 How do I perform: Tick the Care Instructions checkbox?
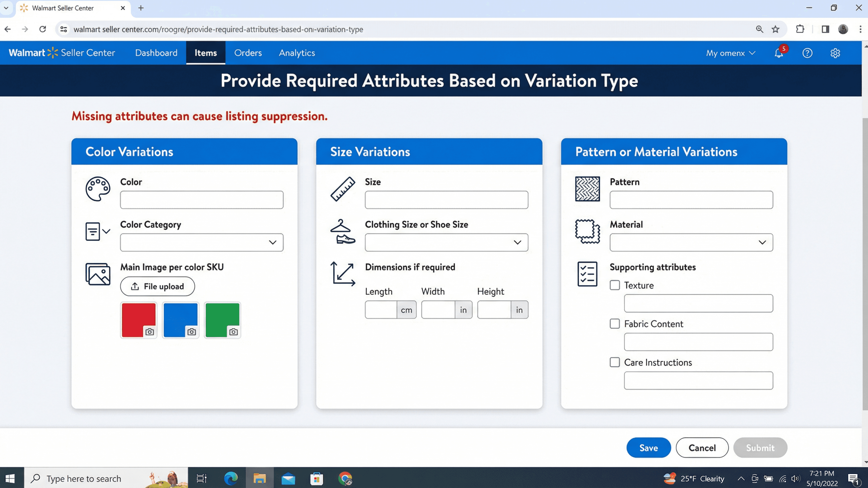(615, 362)
